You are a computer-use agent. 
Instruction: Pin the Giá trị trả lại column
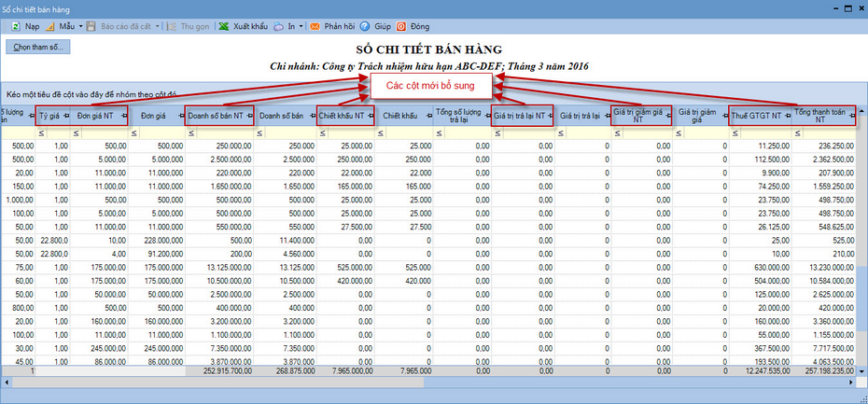606,115
